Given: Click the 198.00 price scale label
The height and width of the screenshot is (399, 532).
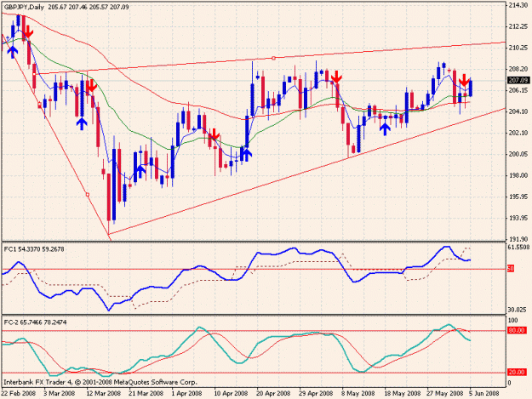Looking at the screenshot, I should click(x=518, y=175).
